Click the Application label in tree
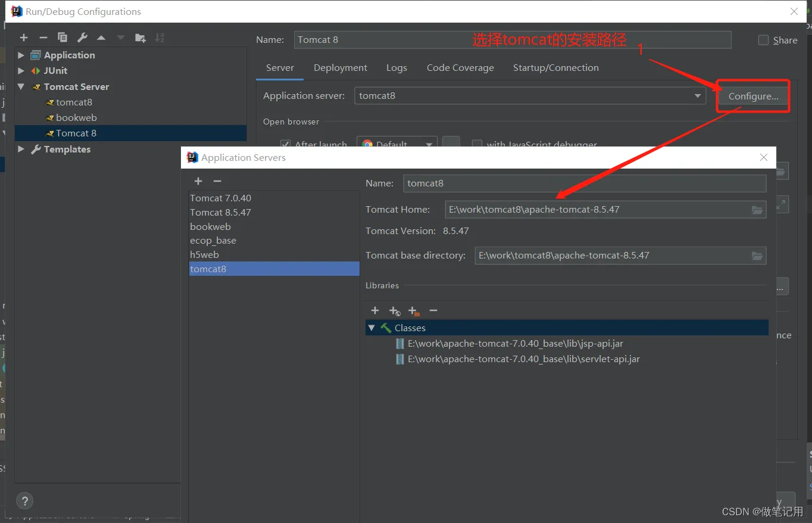The height and width of the screenshot is (523, 812). (x=70, y=55)
